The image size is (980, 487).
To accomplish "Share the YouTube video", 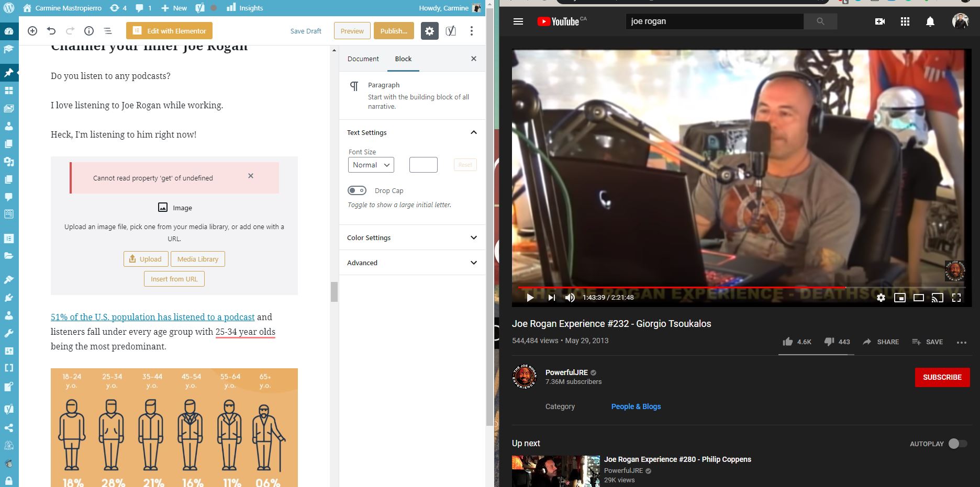I will [x=881, y=342].
